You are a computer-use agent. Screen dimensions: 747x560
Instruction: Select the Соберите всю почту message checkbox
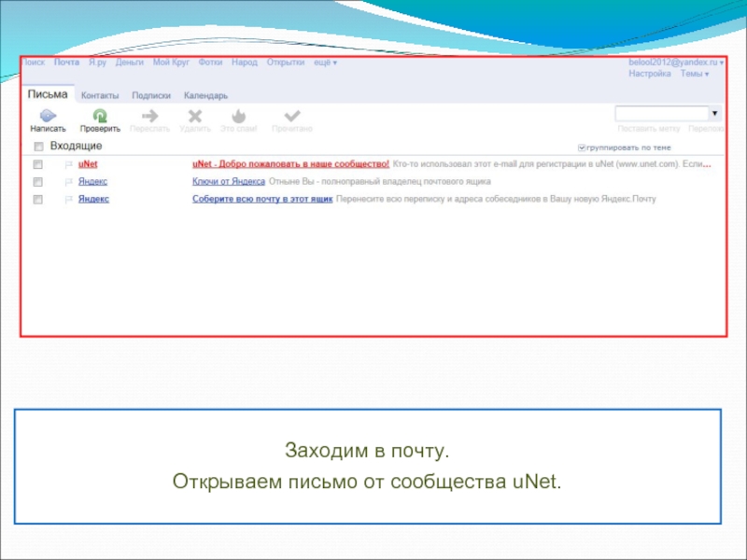(x=37, y=200)
